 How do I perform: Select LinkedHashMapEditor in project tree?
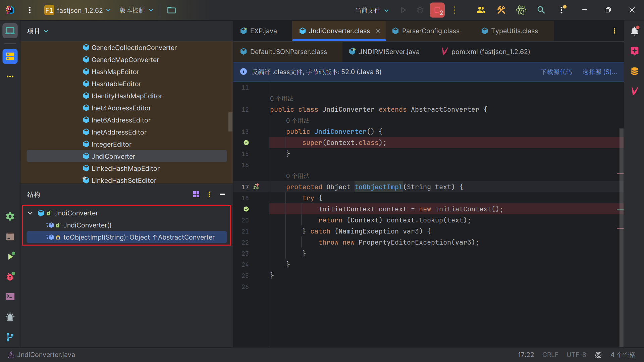pyautogui.click(x=121, y=168)
